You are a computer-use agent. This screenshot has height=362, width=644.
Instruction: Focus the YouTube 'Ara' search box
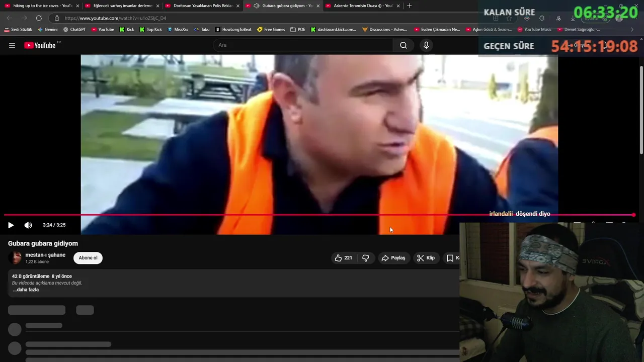point(303,45)
